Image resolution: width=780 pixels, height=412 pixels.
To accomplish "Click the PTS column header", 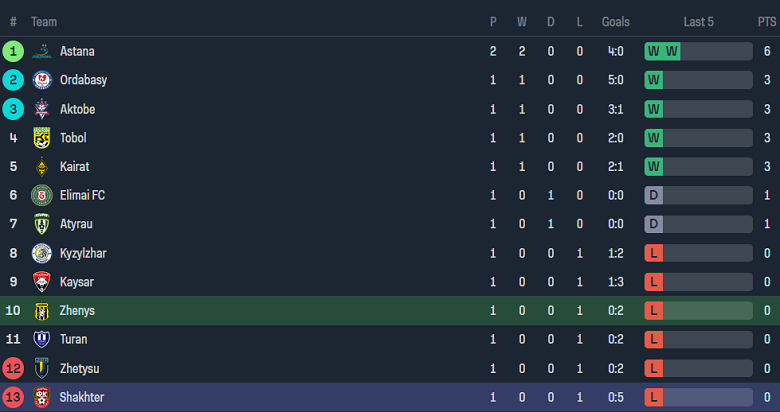I will [767, 22].
